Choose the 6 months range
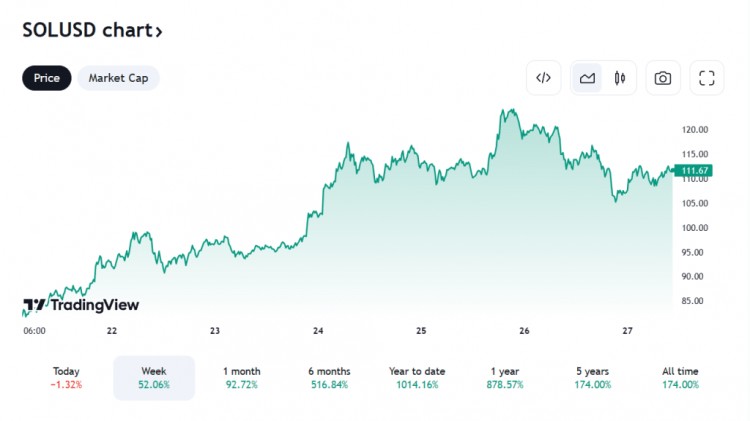Screen dimensions: 750x421 329,377
